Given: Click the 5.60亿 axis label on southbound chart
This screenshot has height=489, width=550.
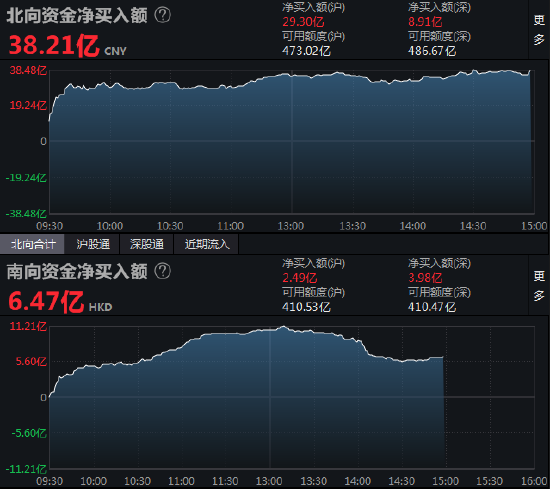Looking at the screenshot, I should tap(31, 361).
